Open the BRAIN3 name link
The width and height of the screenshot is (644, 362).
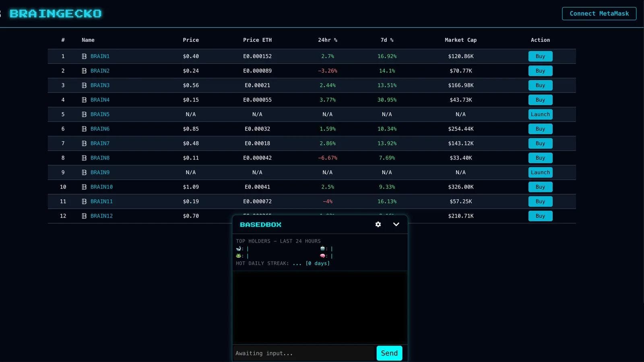tap(100, 85)
